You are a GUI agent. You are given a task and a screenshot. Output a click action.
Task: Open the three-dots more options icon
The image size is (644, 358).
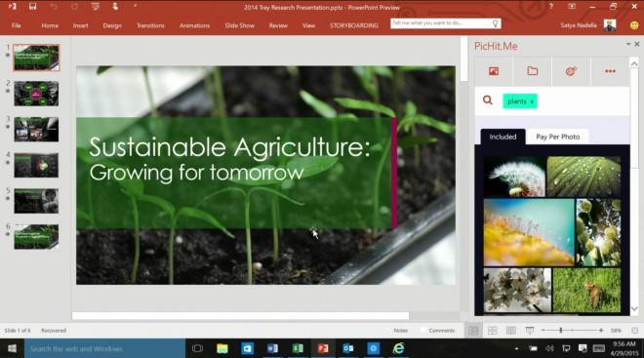click(610, 71)
